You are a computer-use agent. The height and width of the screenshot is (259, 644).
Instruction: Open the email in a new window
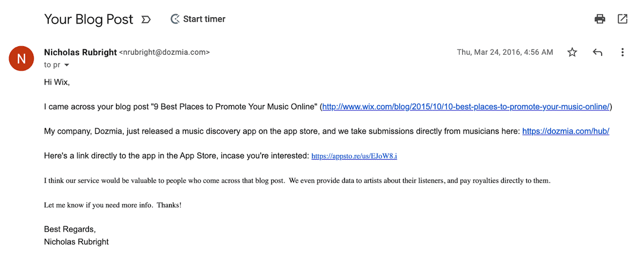pyautogui.click(x=623, y=19)
